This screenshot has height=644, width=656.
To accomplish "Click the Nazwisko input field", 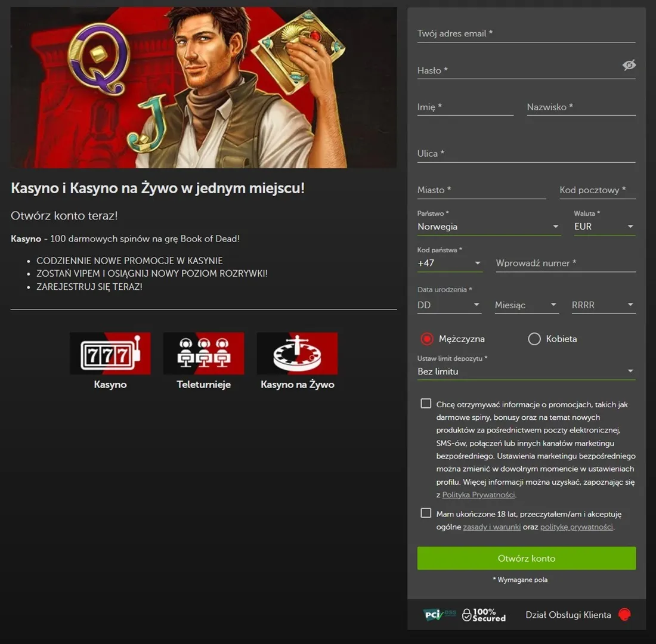I will coord(581,107).
